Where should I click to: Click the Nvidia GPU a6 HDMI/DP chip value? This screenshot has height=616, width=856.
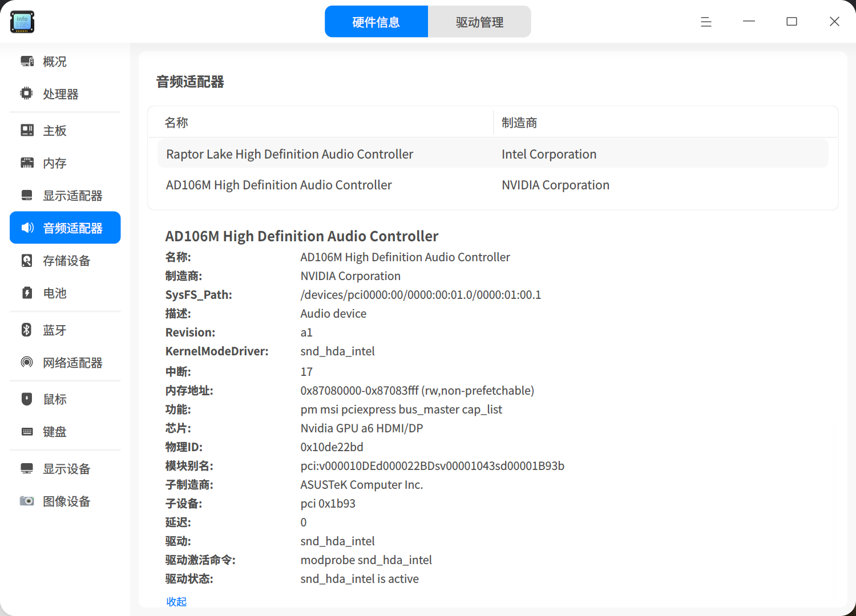(362, 428)
